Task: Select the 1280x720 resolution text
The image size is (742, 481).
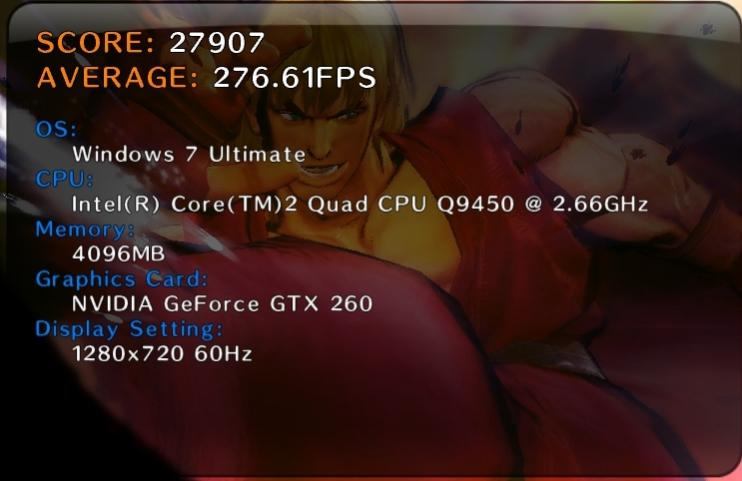Action: (128, 354)
